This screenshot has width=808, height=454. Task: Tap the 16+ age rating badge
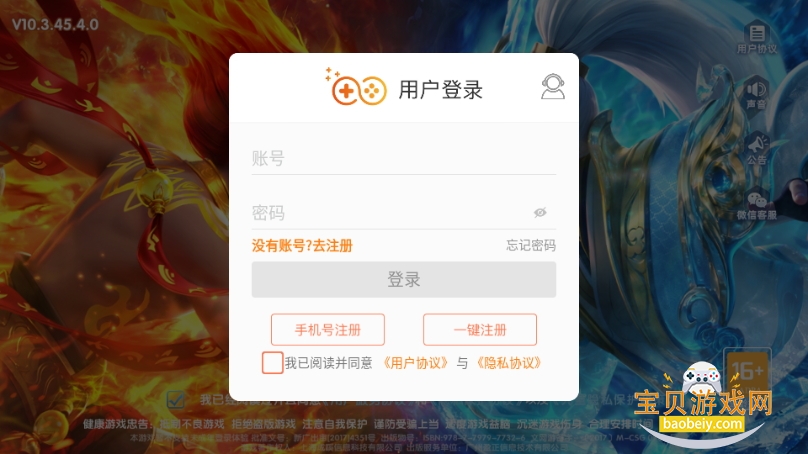(748, 372)
